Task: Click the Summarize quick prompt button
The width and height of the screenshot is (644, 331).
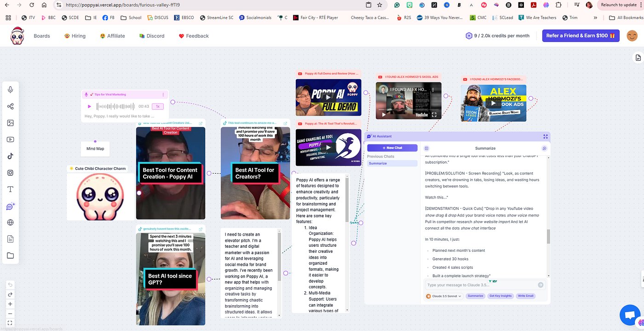Action: [475, 296]
